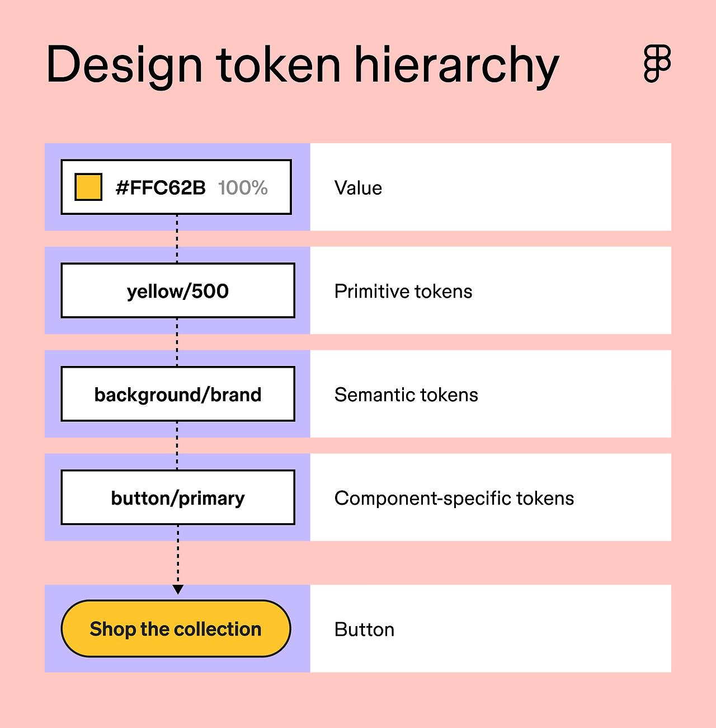
Task: Click the #FFC62B hex value text
Action: [x=161, y=187]
